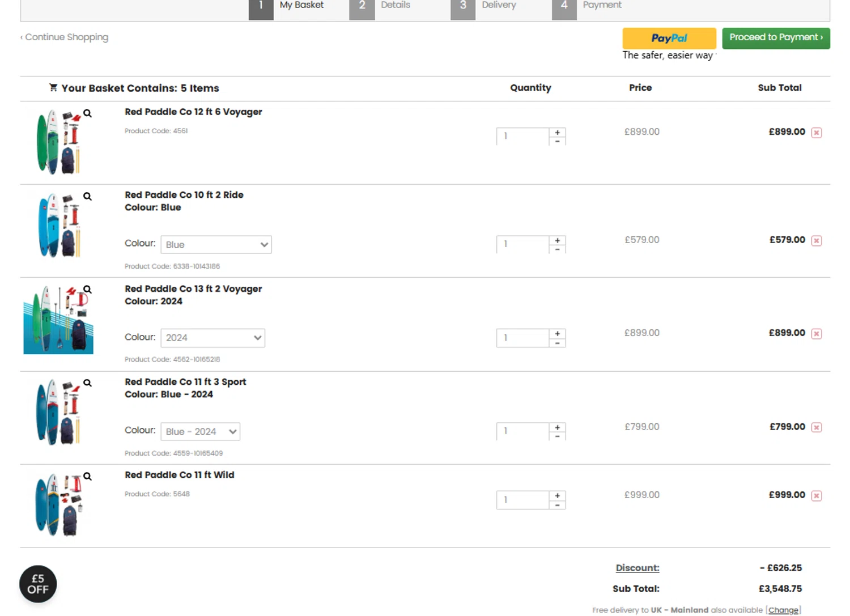Remove 12 ft 6 Voyager from basket
The width and height of the screenshot is (850, 616).
[x=817, y=132]
